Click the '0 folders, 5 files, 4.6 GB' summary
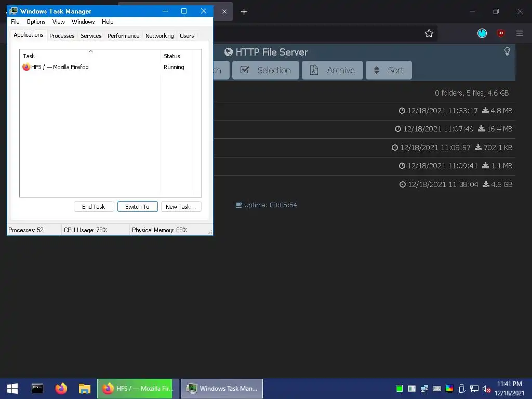 [472, 93]
